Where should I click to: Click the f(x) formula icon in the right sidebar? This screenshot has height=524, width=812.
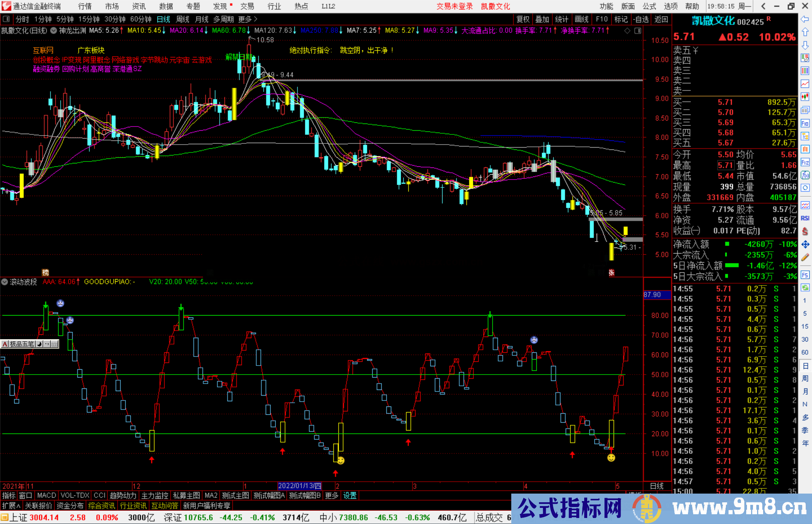pos(805,175)
